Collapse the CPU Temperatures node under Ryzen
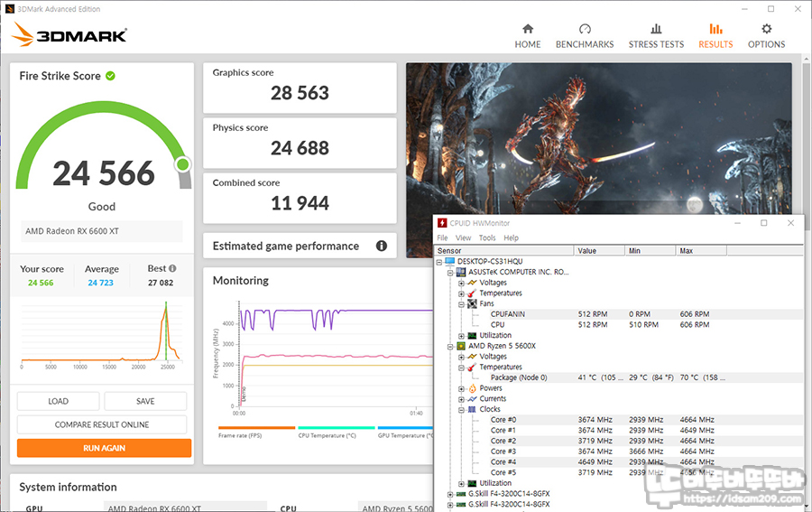Screen dimensions: 812x512 [x=461, y=368]
